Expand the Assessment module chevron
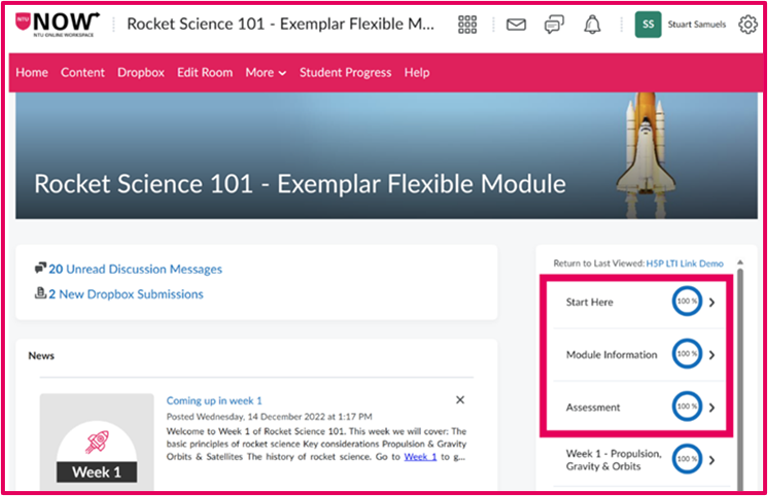Image resolution: width=768 pixels, height=496 pixels. 712,407
